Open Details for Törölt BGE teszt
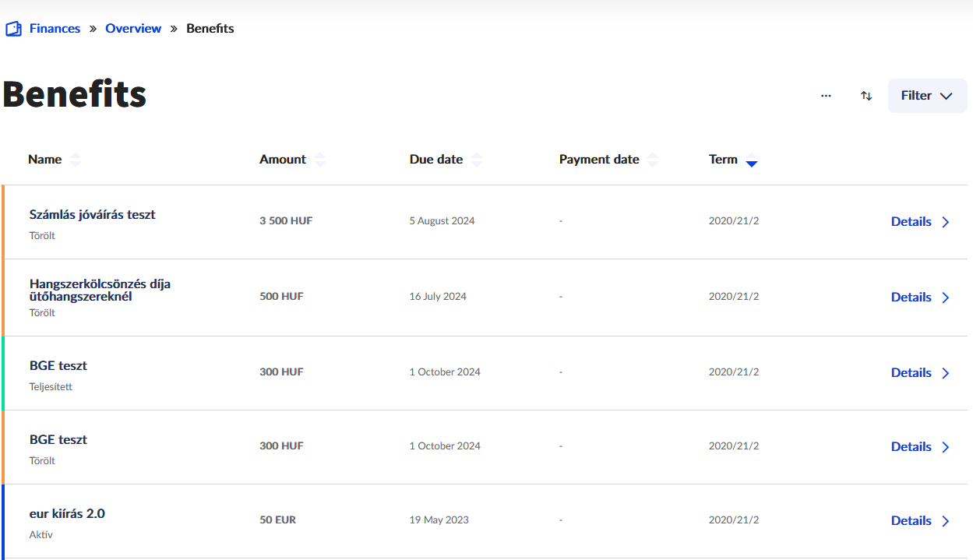The width and height of the screenshot is (973, 560). 911,447
